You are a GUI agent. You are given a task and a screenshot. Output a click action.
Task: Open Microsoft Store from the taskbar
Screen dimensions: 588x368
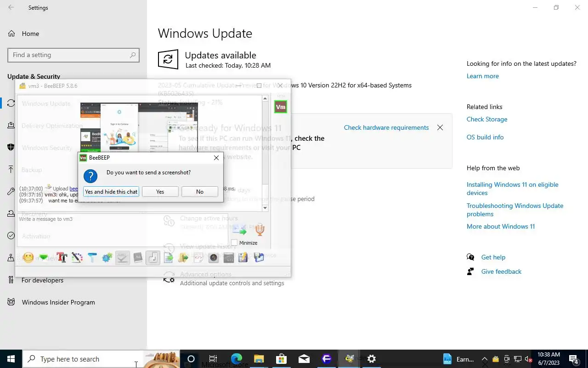(281, 359)
